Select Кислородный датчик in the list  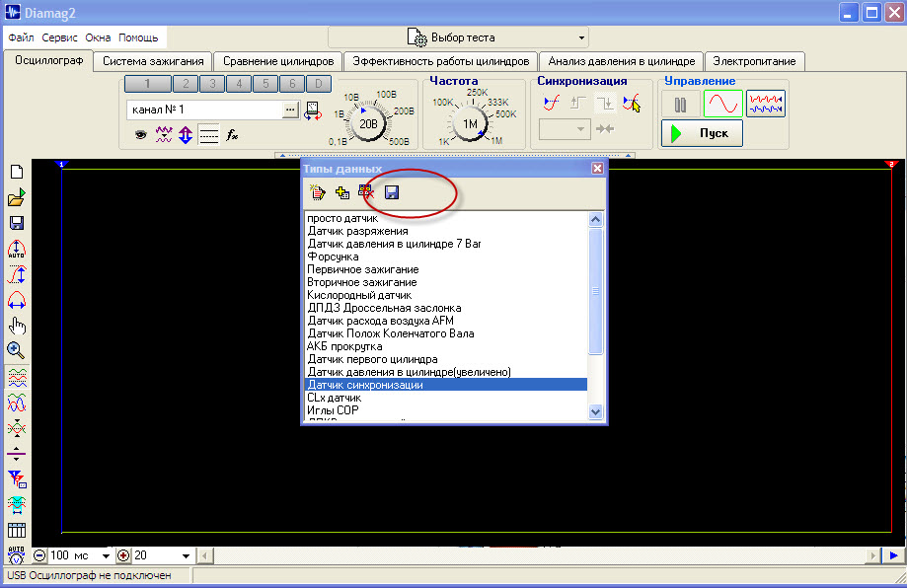click(x=446, y=295)
